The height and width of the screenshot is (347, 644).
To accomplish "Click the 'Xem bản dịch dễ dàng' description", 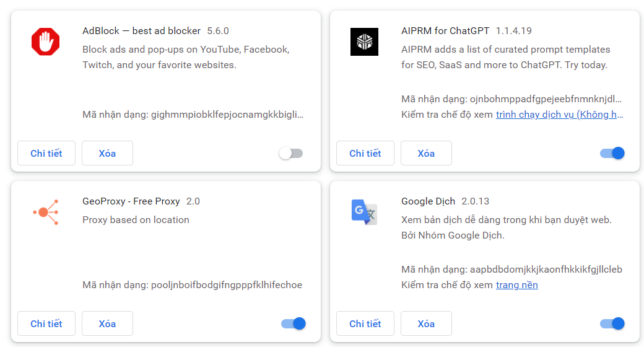I will coord(507,227).
